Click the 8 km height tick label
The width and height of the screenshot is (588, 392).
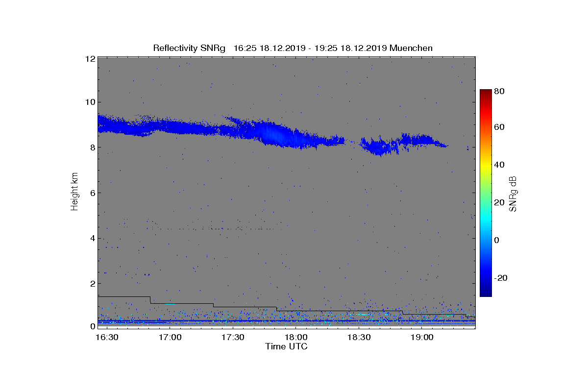tap(92, 147)
